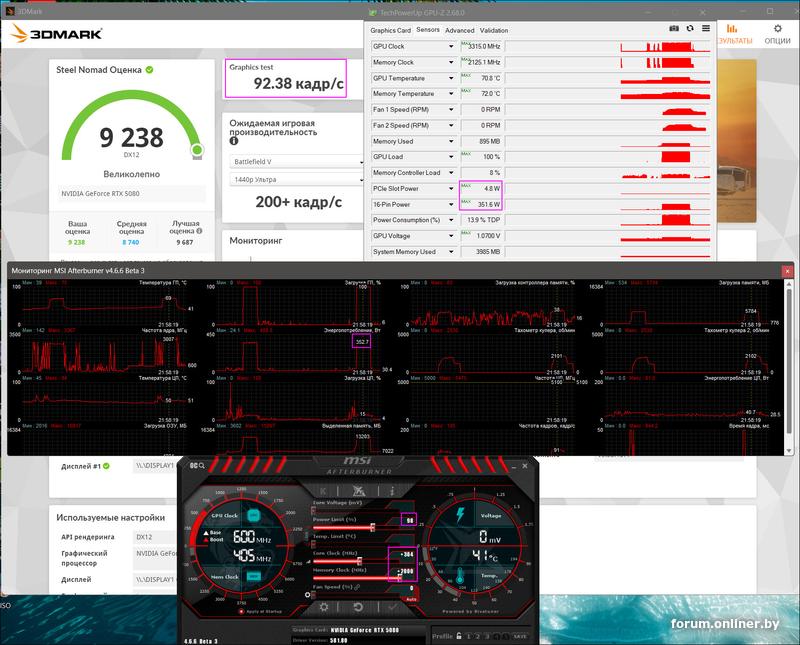Click GPU-Z refresh icon

(x=690, y=28)
